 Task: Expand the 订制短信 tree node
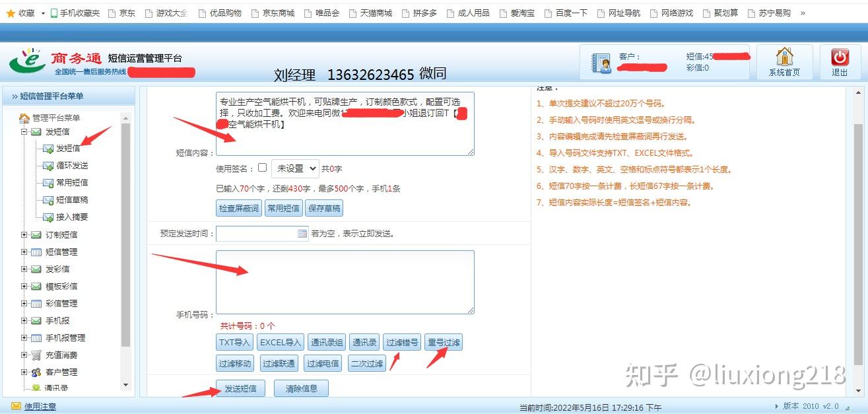click(24, 235)
